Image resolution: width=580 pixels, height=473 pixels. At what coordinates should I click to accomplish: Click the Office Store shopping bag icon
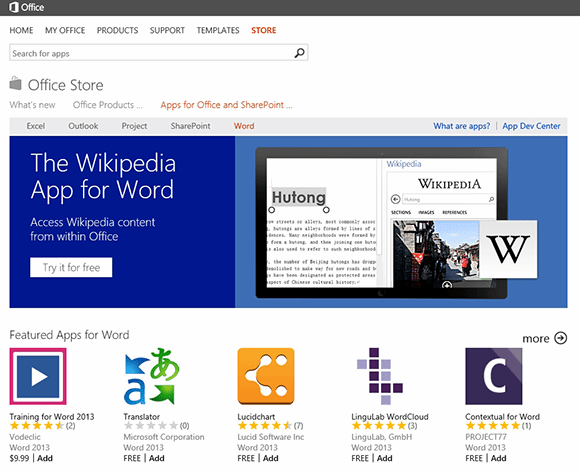[16, 84]
